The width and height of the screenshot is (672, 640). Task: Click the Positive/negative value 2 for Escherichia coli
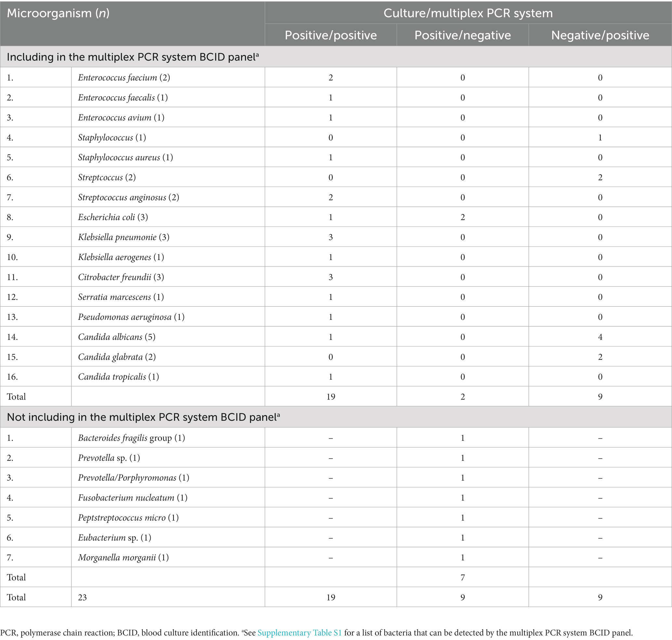click(462, 217)
